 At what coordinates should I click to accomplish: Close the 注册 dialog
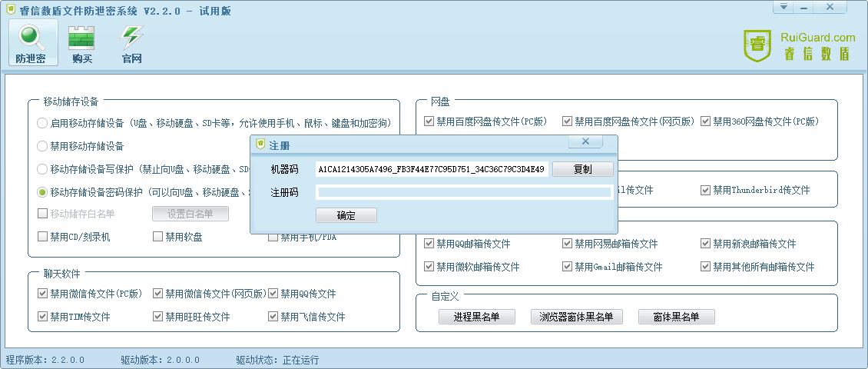click(585, 142)
